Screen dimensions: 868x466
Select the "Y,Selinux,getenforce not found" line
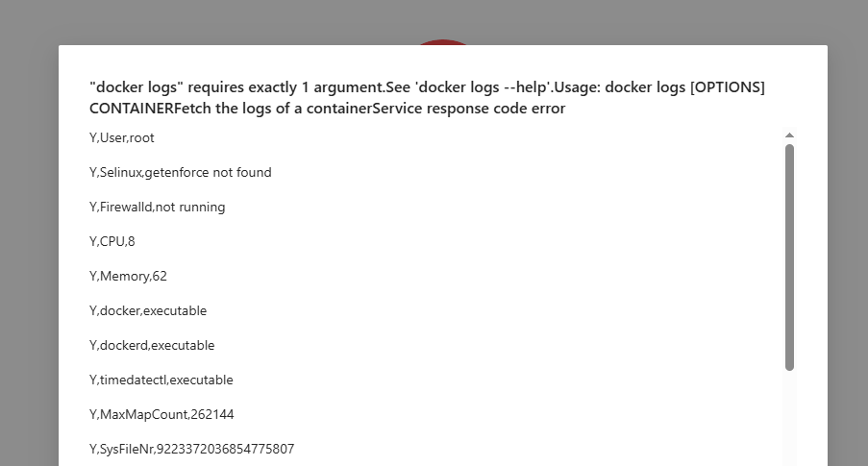point(180,172)
